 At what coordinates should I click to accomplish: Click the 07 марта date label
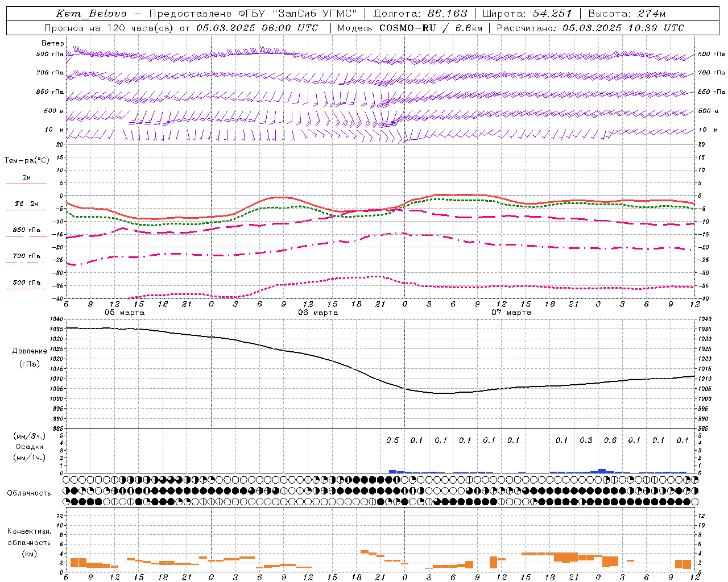click(x=511, y=312)
